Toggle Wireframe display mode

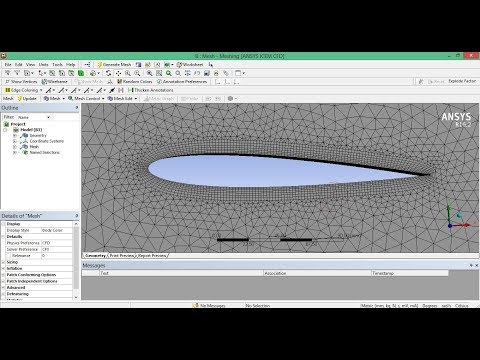tap(54, 82)
